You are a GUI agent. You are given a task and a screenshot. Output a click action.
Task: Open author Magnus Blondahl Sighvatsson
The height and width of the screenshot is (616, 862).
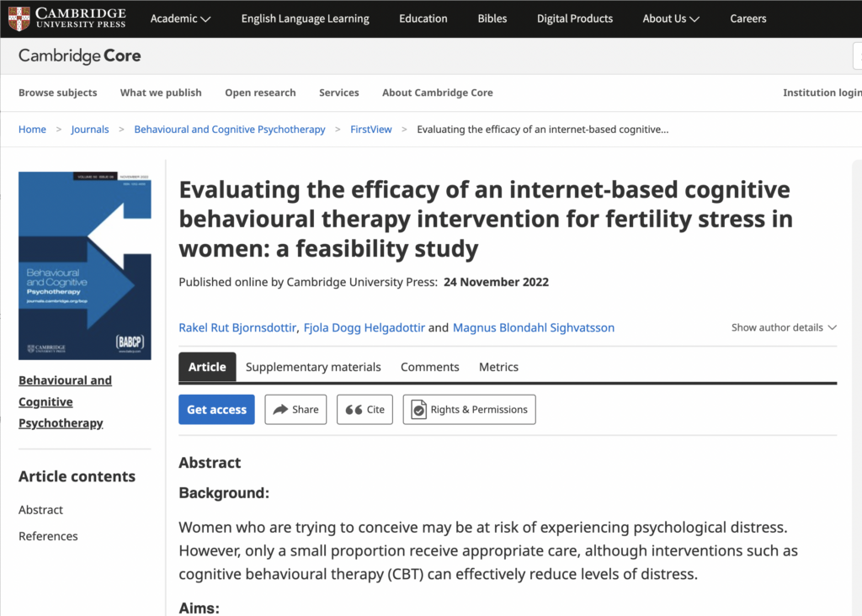tap(533, 328)
